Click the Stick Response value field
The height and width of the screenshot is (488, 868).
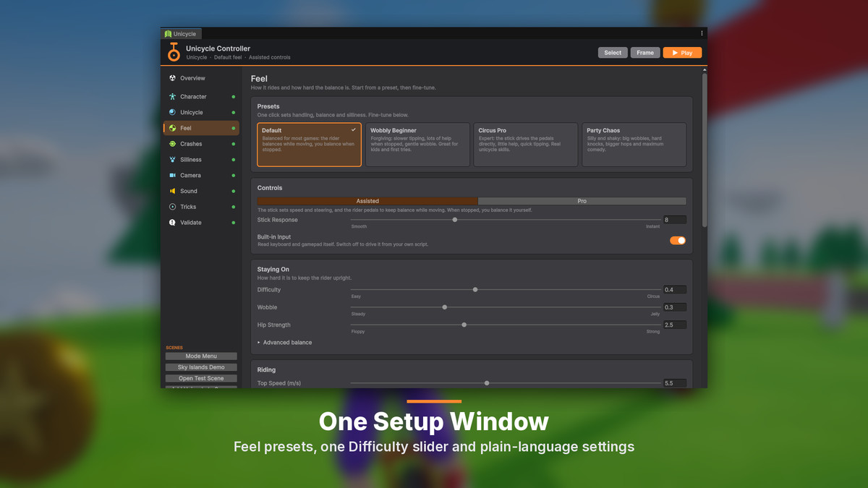[x=675, y=220]
